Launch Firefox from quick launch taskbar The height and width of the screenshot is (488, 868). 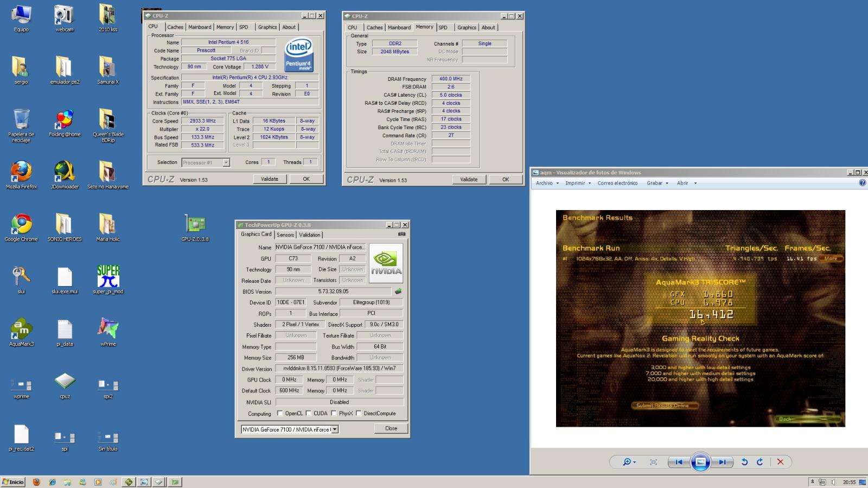point(36,482)
